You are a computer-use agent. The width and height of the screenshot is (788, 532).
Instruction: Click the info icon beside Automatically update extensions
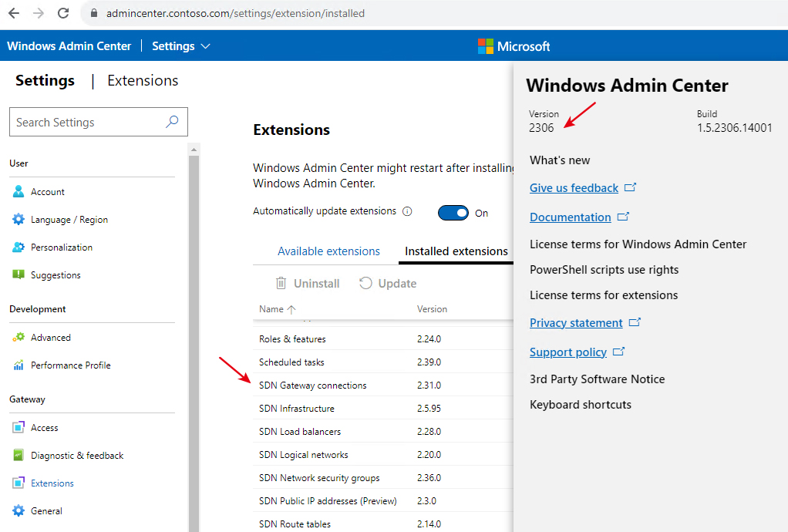click(x=408, y=211)
